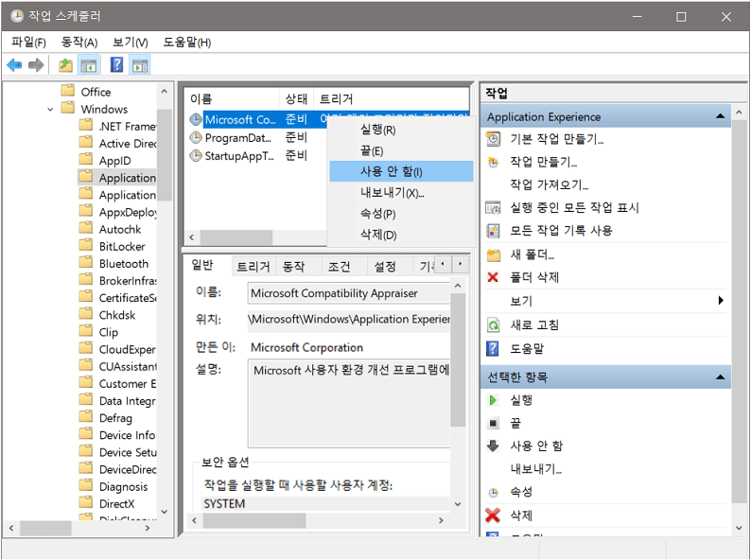The height and width of the screenshot is (560, 751).
Task: Click the Up one level folder icon
Action: click(65, 64)
